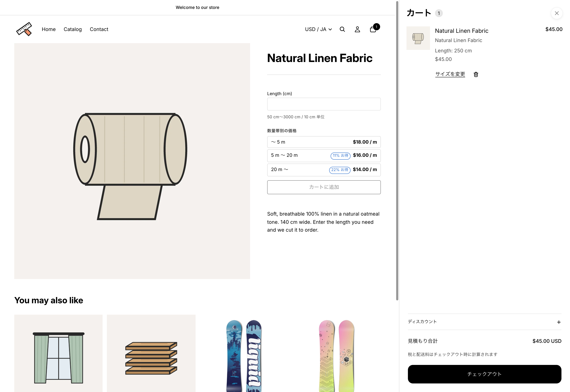Screen dimensions: 570x392
Task: Click the main linen fabric roll image
Action: point(132,161)
